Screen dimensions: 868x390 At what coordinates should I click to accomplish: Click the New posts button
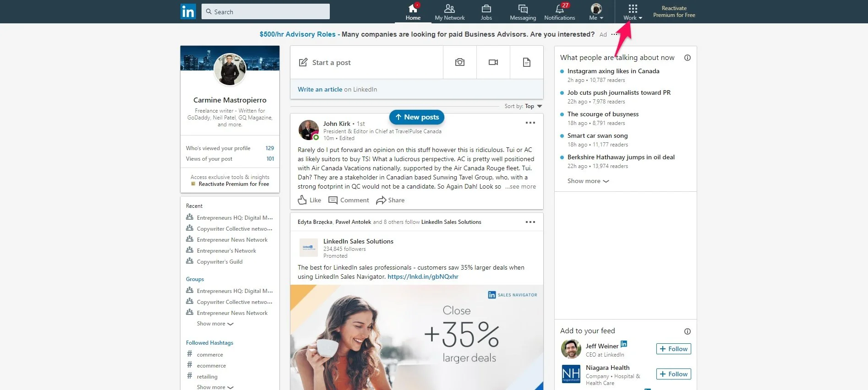417,117
